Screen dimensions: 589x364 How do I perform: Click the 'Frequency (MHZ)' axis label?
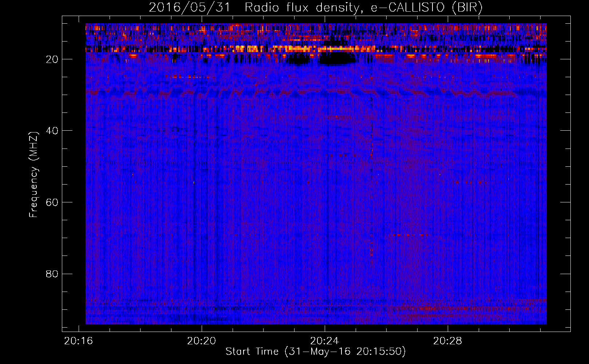(33, 175)
